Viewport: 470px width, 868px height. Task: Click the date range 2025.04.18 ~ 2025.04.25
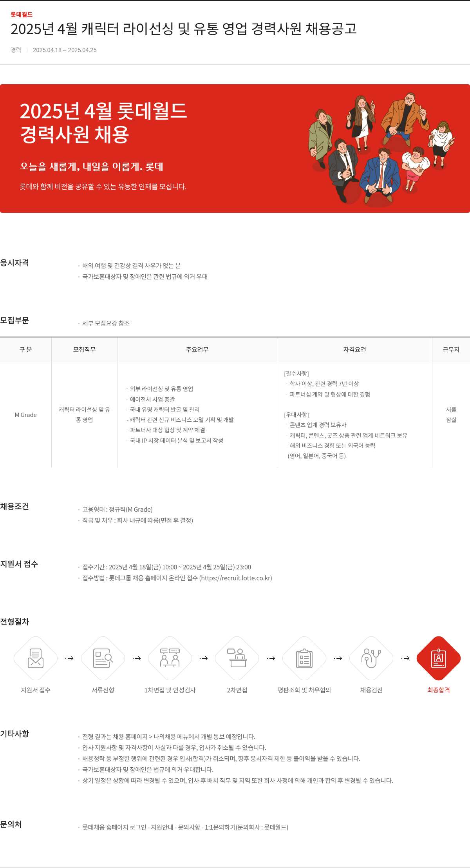pyautogui.click(x=65, y=50)
